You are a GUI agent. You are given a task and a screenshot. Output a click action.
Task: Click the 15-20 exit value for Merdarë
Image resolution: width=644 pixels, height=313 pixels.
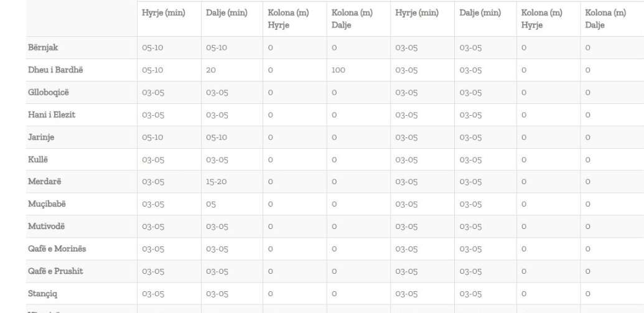coord(217,182)
